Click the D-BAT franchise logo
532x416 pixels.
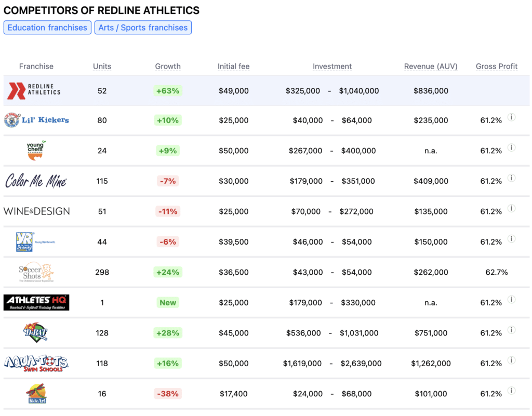click(36, 332)
